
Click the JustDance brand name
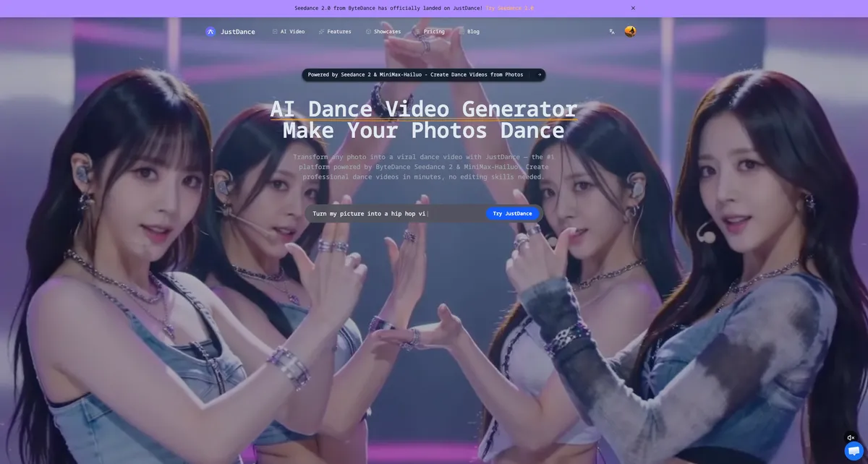237,32
